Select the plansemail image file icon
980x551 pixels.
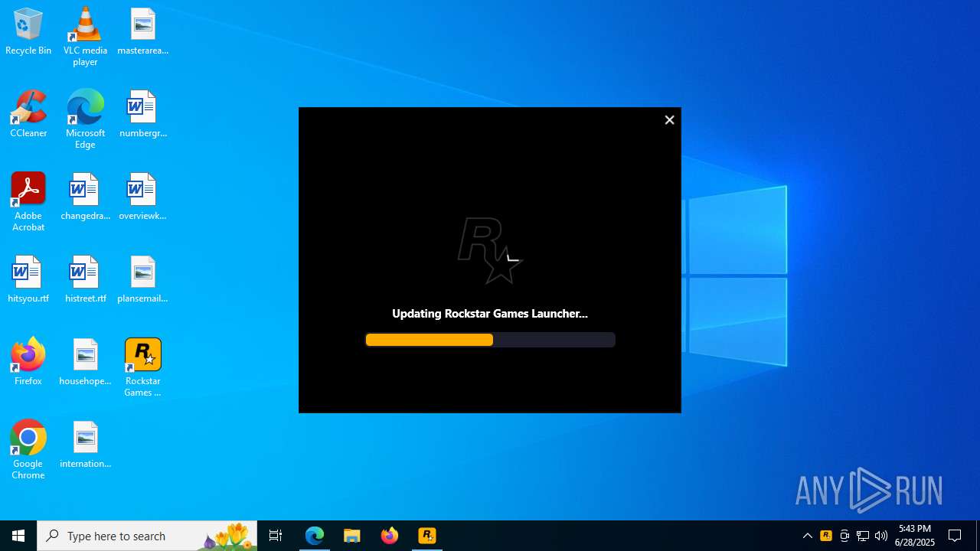[142, 280]
